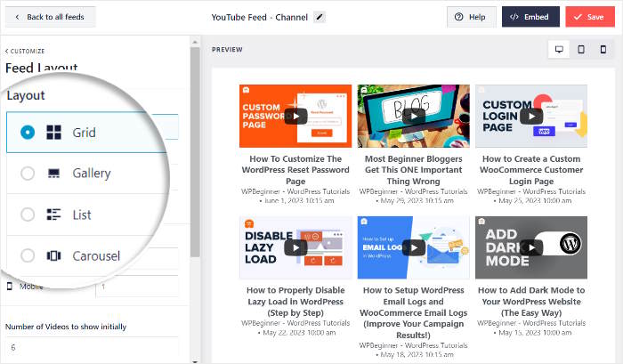
Task: Play the Custom Login Page video
Action: point(531,116)
